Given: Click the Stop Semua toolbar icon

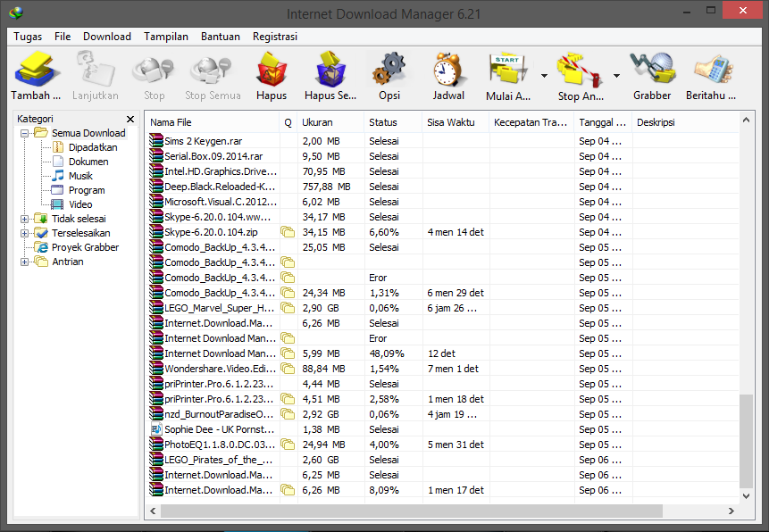Looking at the screenshot, I should [x=212, y=70].
